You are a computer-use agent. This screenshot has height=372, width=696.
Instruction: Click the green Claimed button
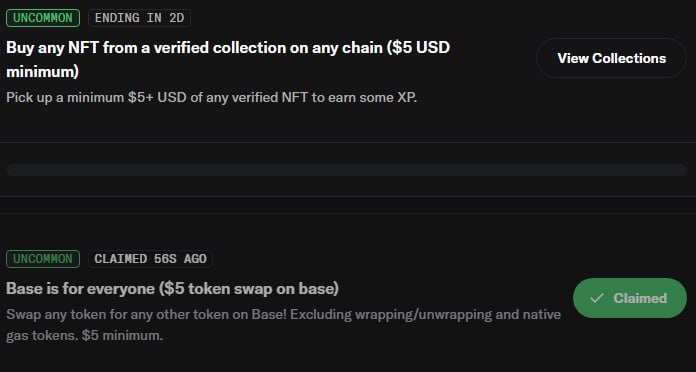point(630,298)
